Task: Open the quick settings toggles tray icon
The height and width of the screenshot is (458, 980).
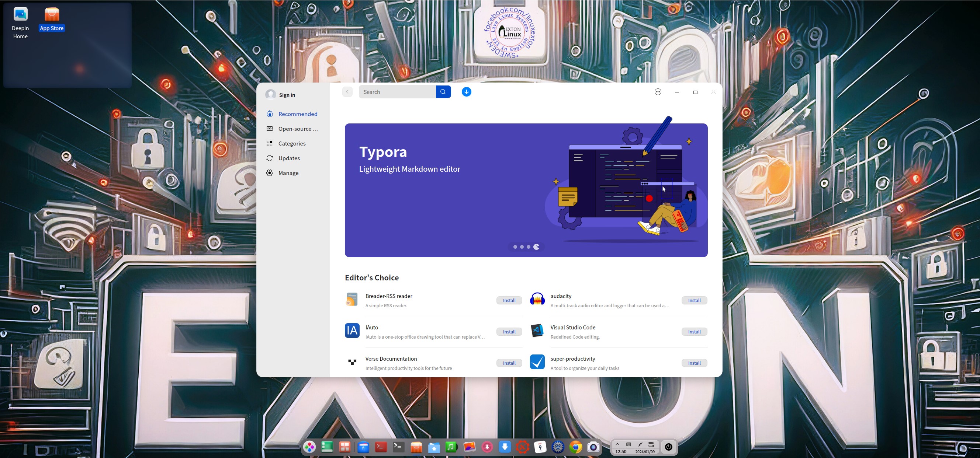Action: [651, 444]
